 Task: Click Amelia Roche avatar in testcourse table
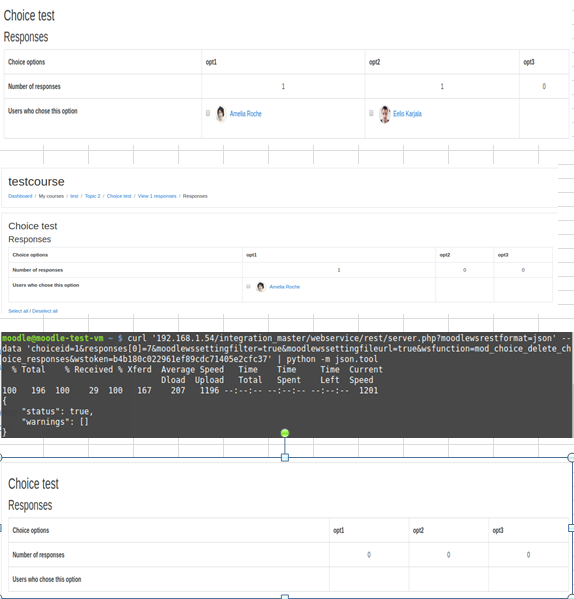coord(261,287)
